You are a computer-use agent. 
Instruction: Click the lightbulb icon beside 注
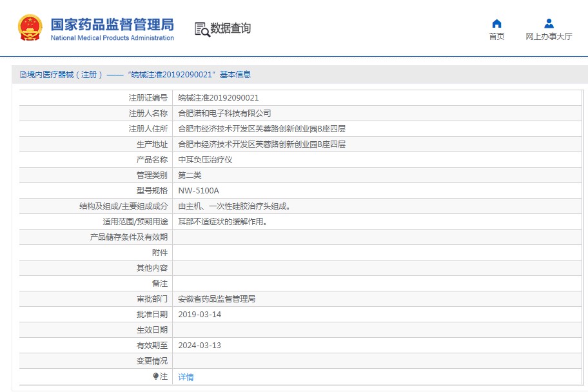click(155, 376)
